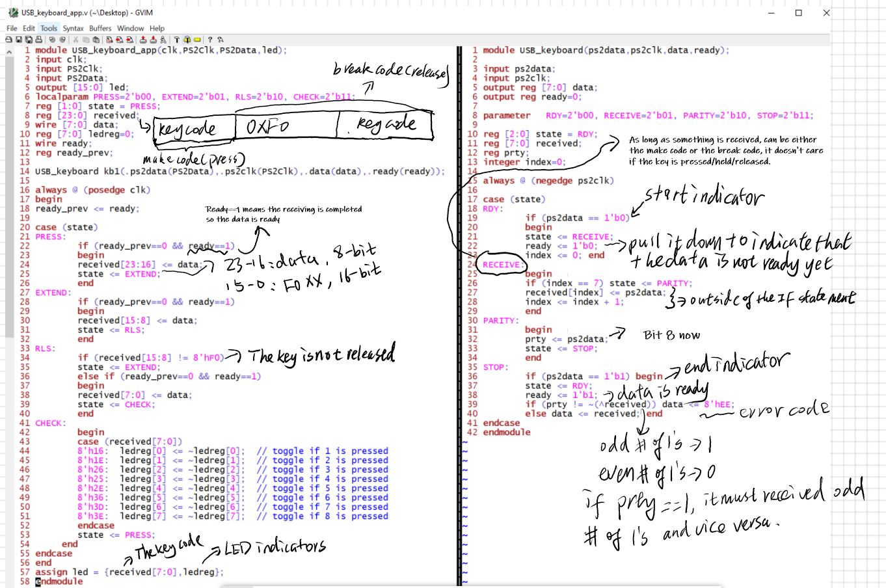Open the Syntax menu
The width and height of the screenshot is (886, 588).
[x=73, y=29]
